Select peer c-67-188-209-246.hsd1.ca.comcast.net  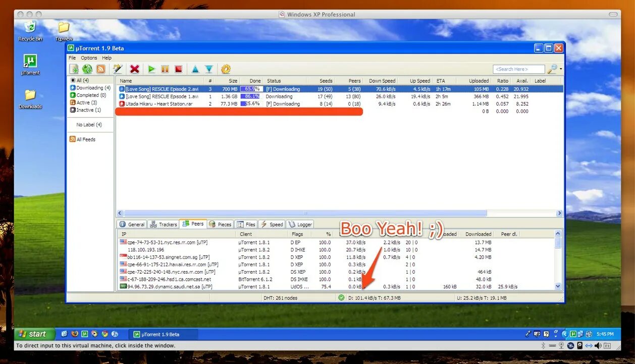(336, 279)
